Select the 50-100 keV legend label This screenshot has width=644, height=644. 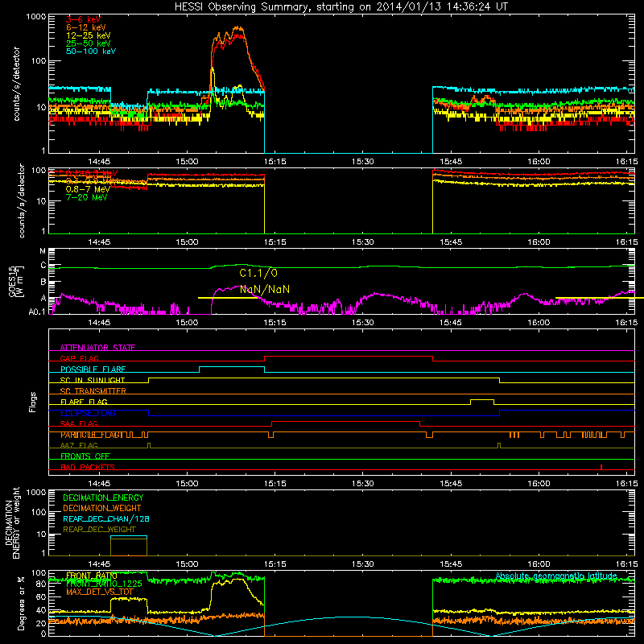pyautogui.click(x=91, y=52)
